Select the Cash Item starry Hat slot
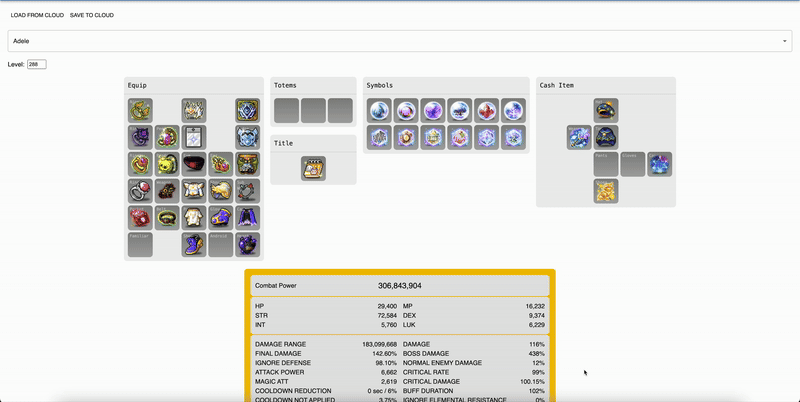 point(606,111)
